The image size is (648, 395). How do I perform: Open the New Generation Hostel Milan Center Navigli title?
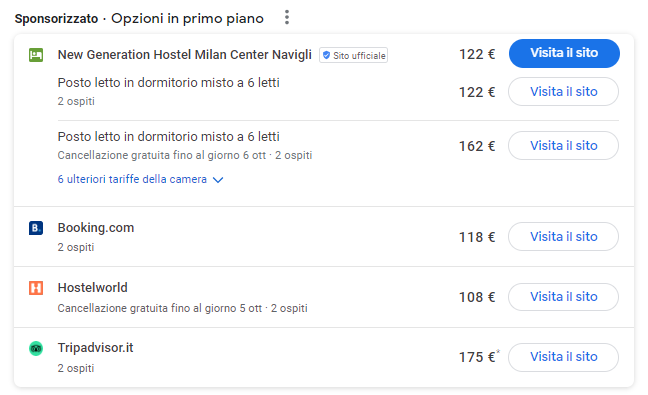click(185, 55)
